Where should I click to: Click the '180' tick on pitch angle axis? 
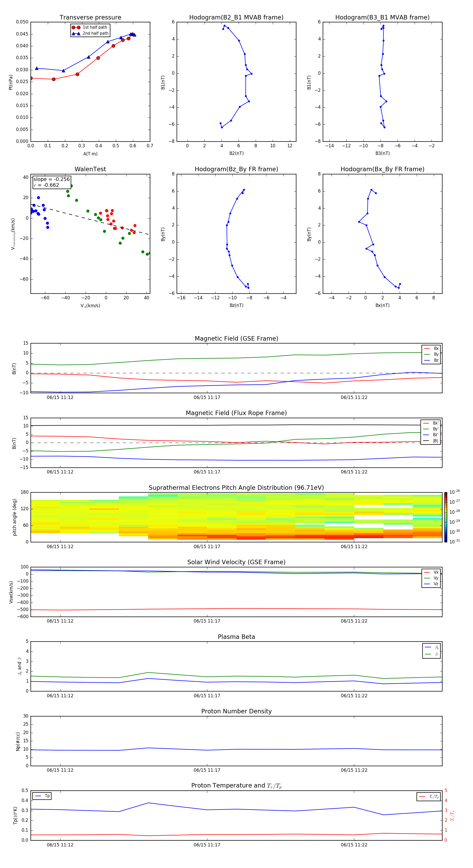(x=25, y=492)
